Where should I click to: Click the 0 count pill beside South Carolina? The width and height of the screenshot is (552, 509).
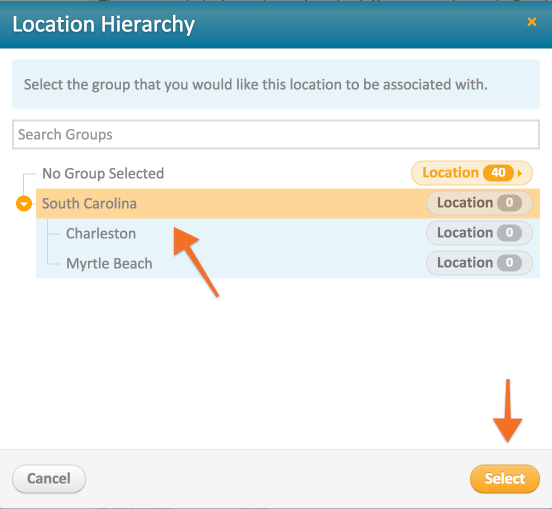click(x=509, y=203)
